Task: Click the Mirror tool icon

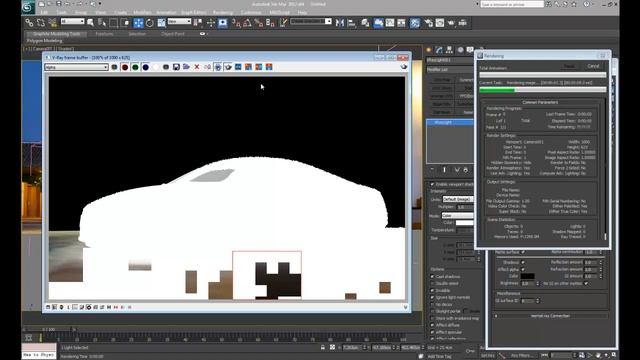Action: point(340,23)
